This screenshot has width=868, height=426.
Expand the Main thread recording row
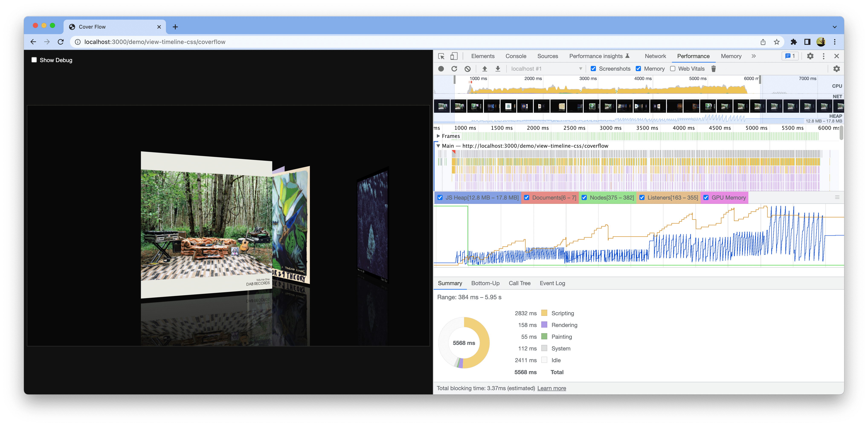439,146
